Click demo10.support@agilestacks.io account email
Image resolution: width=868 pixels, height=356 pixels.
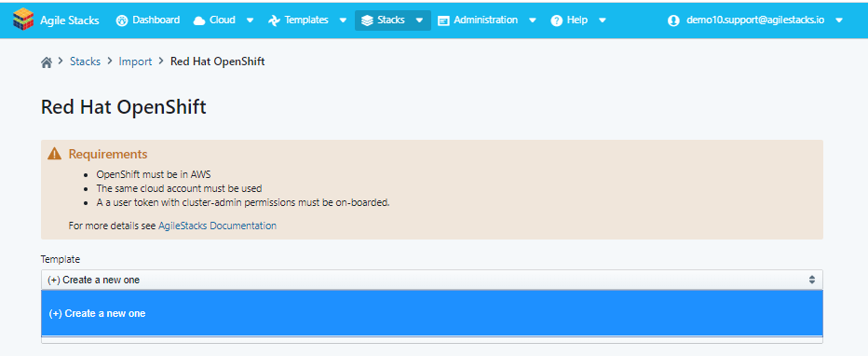[755, 20]
